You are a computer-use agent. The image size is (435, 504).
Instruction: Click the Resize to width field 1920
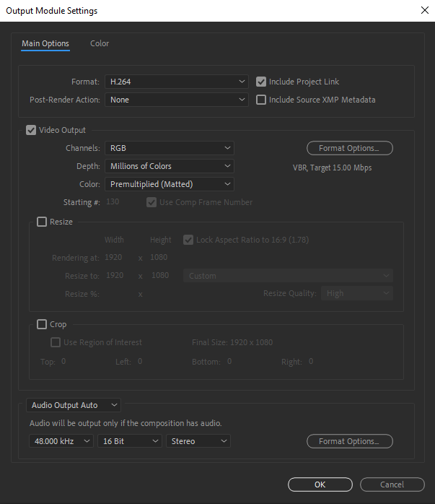[115, 275]
